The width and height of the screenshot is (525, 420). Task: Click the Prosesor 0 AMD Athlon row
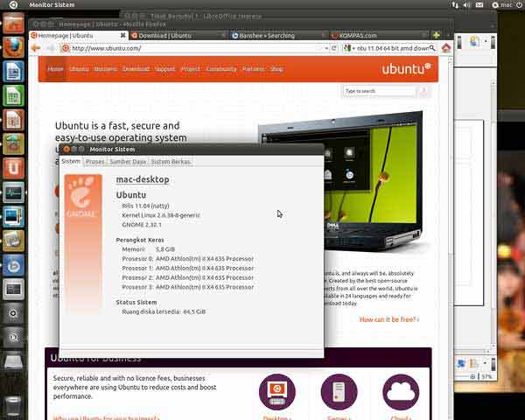[188, 259]
